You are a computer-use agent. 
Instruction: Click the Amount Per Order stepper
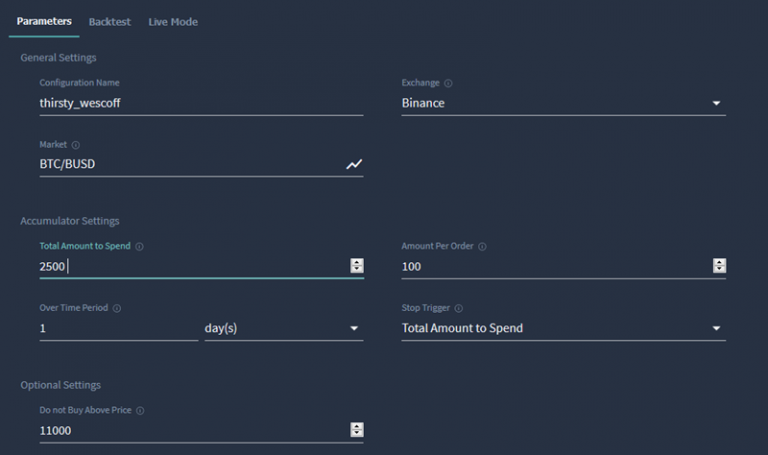(x=720, y=265)
